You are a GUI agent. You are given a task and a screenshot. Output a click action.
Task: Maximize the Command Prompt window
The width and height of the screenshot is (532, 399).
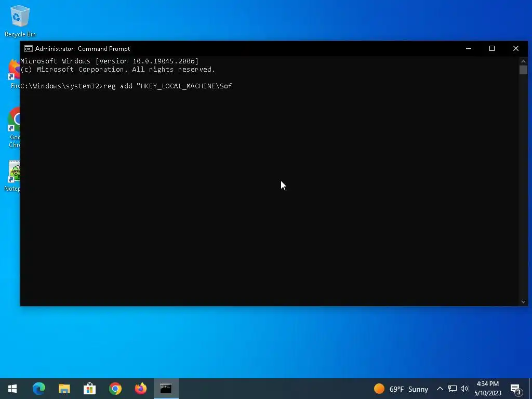492,48
